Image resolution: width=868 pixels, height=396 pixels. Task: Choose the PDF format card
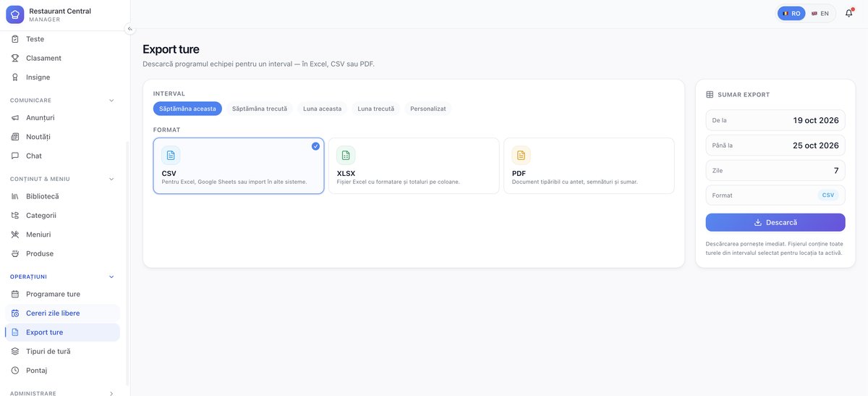coord(589,166)
